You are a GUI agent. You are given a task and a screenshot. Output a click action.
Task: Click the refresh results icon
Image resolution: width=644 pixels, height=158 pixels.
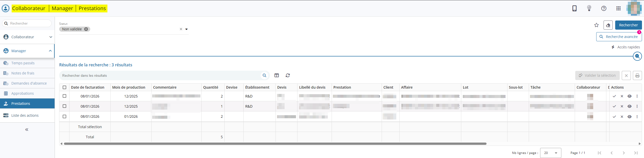point(288,75)
